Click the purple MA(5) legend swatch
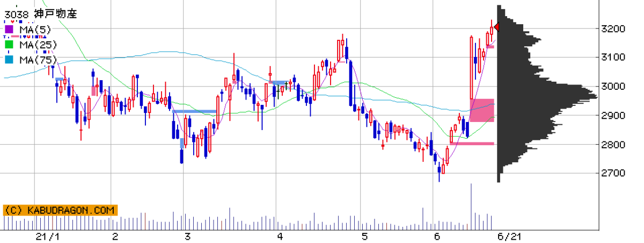Screen dimensions: 644x243 (9, 29)
